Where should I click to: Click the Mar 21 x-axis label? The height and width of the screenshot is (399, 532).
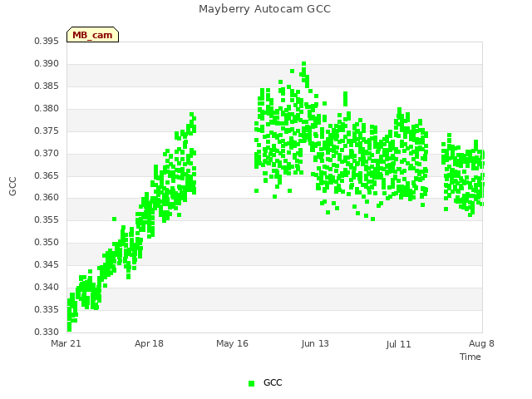(x=66, y=343)
